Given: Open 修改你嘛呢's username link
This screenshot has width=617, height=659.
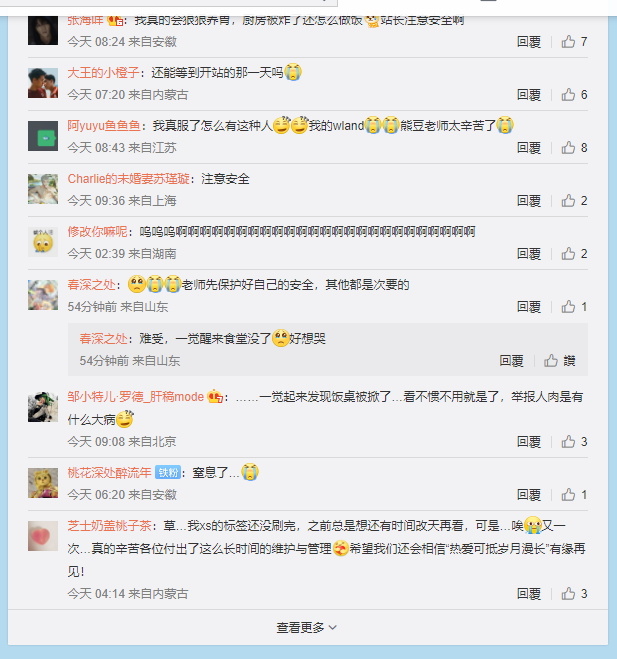Looking at the screenshot, I should [x=98, y=232].
